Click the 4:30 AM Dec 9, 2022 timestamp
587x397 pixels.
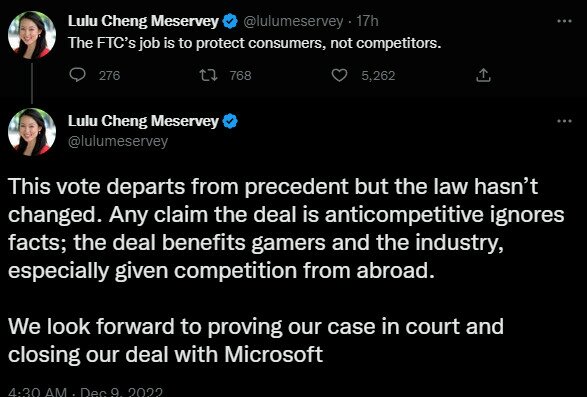[85, 392]
